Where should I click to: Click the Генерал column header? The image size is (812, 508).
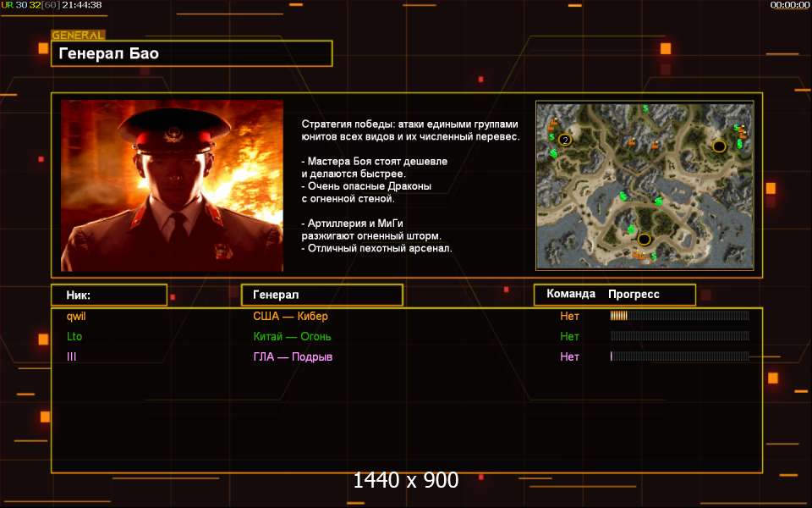tap(322, 295)
